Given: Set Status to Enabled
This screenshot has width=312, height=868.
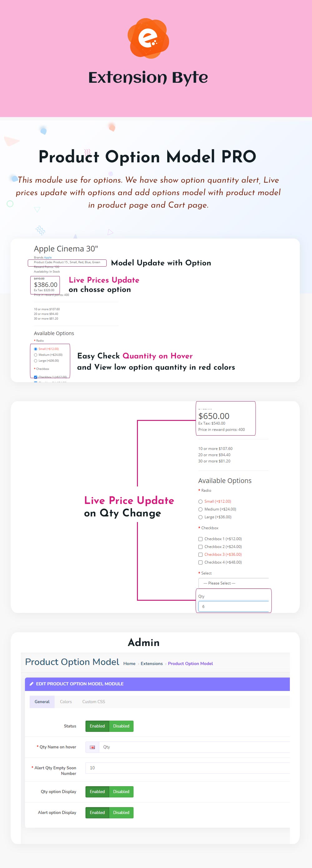Looking at the screenshot, I should [97, 726].
